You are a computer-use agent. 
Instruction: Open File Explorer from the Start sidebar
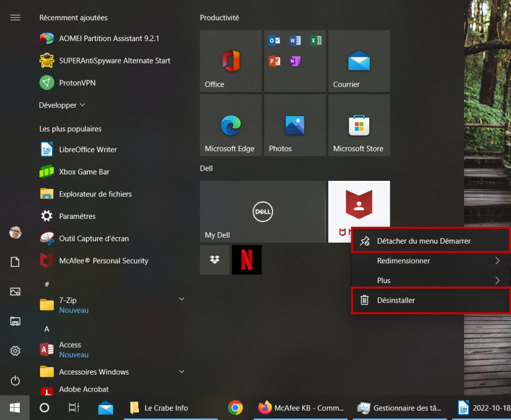(x=15, y=321)
